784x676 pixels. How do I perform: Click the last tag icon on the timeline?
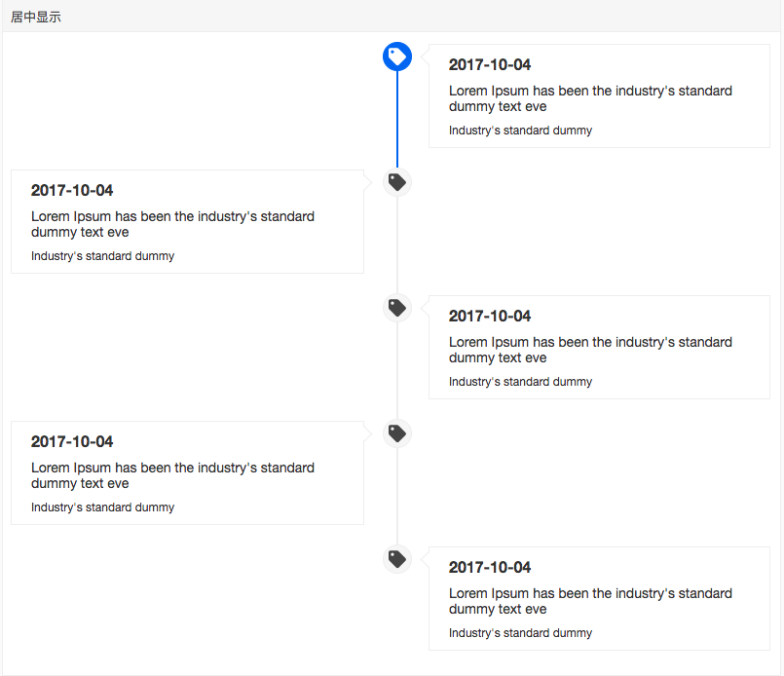tap(396, 559)
